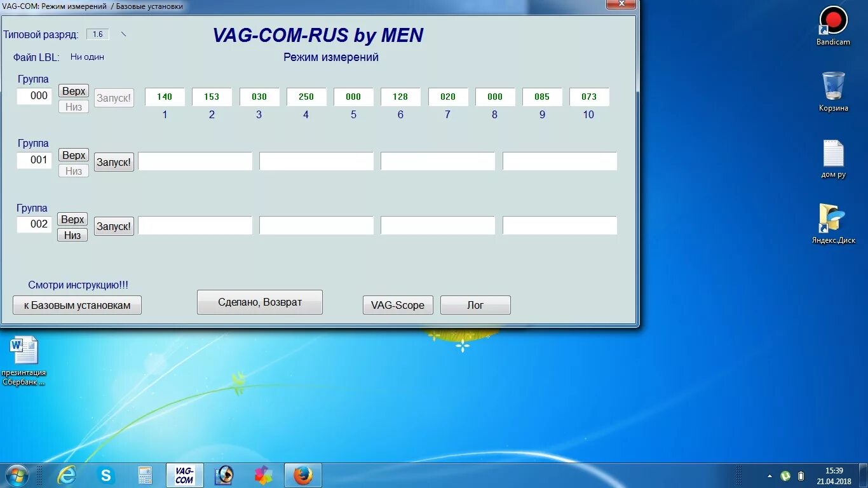868x488 pixels.
Task: Click Запуск! for group 001
Action: (114, 162)
